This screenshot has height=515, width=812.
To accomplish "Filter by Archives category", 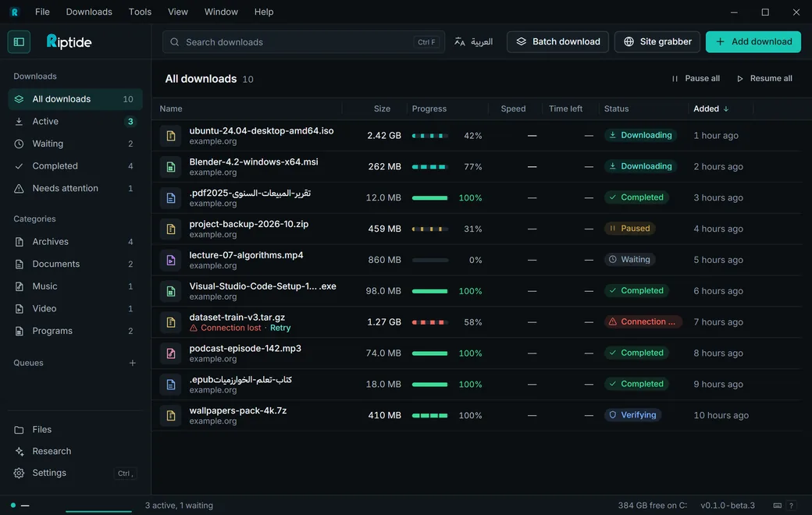I will [x=75, y=241].
